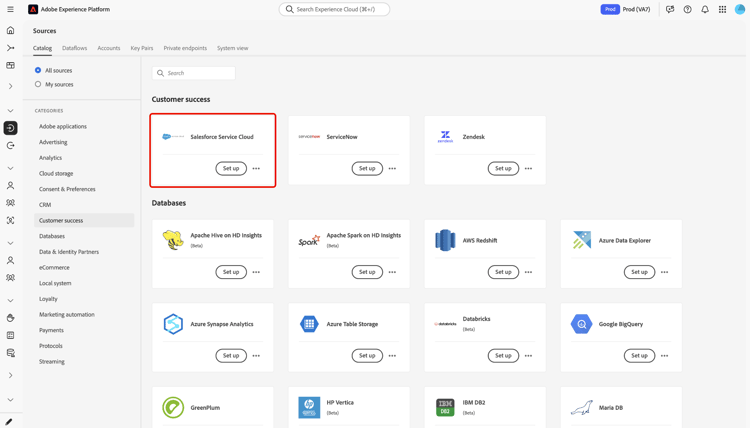This screenshot has height=428, width=750.
Task: Select the Consent & Preferences category
Action: (x=67, y=189)
